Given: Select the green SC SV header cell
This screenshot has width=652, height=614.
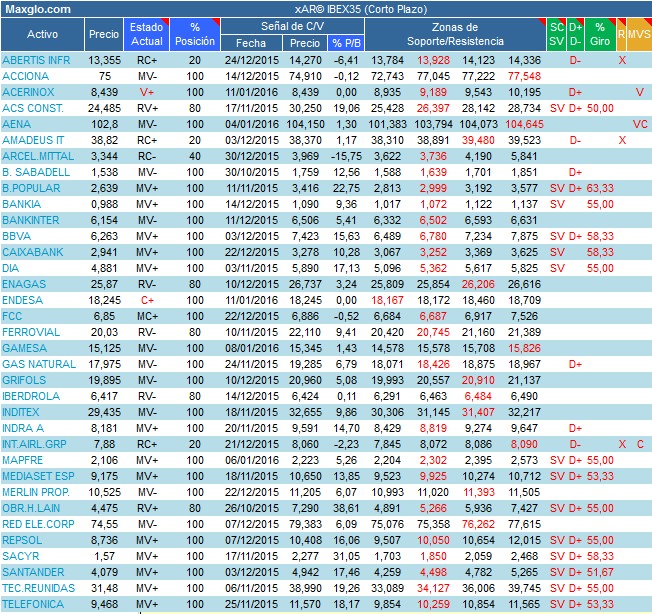Looking at the screenshot, I should tap(556, 34).
